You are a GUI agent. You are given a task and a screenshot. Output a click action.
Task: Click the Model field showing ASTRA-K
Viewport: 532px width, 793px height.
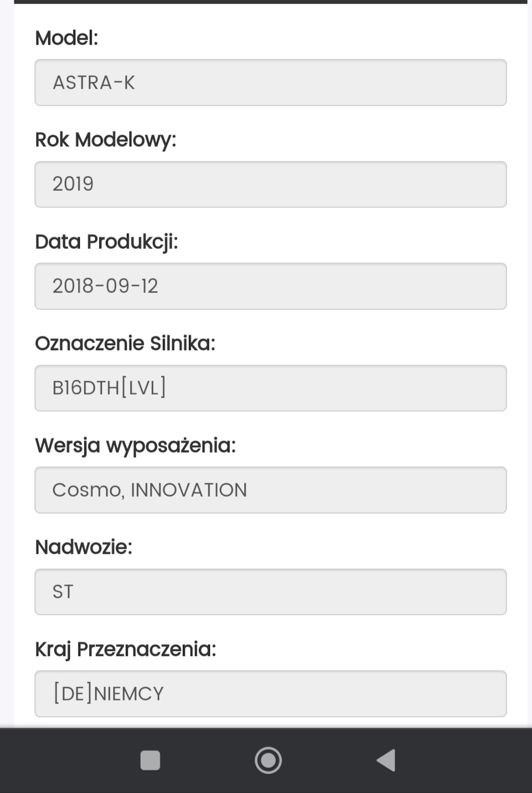coord(270,83)
